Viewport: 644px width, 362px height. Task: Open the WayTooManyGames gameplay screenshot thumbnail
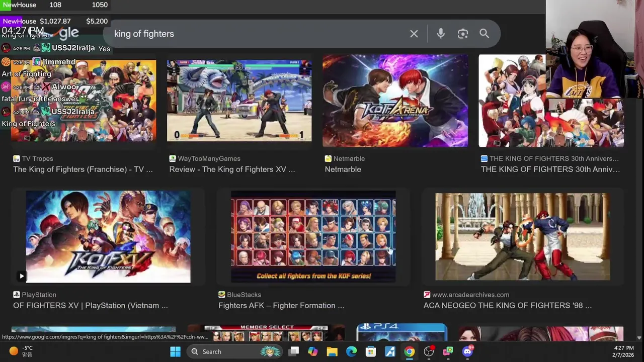point(239,101)
